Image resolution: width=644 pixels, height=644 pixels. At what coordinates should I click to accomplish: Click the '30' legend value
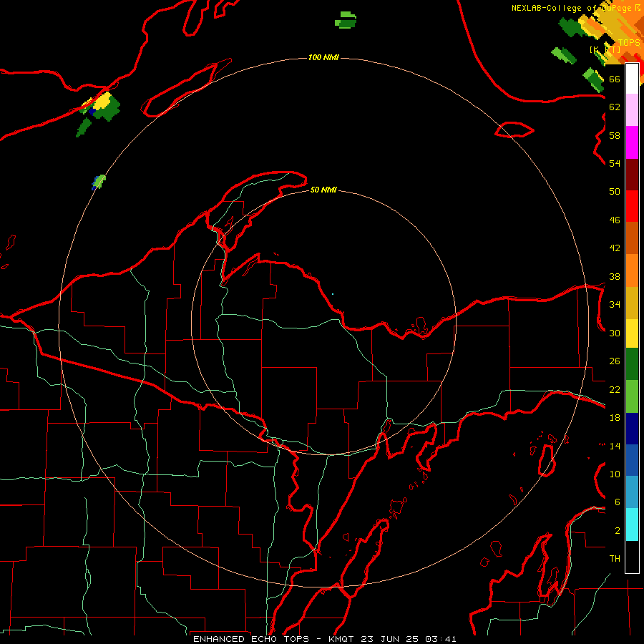[x=615, y=333]
